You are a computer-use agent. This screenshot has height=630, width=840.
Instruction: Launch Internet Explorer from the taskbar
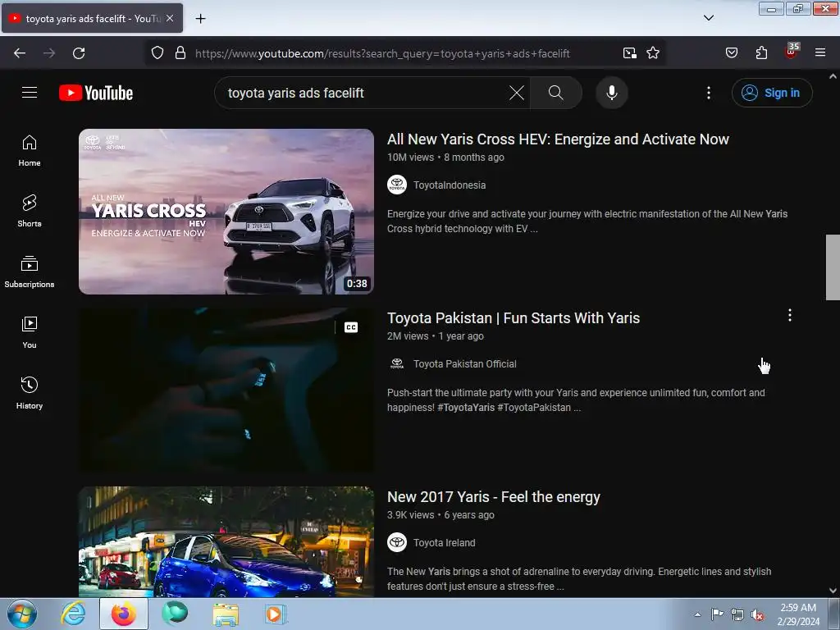click(x=73, y=614)
